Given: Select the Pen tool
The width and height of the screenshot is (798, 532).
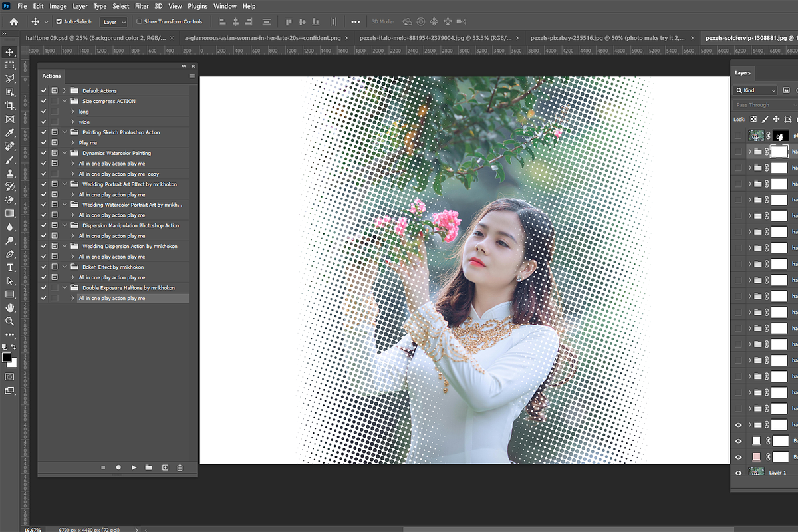Looking at the screenshot, I should [x=10, y=254].
